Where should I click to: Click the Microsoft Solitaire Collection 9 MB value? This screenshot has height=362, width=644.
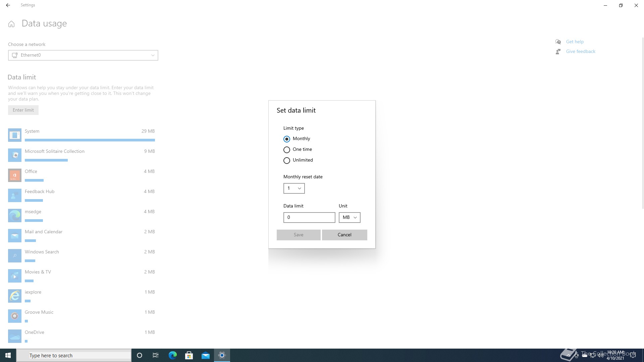point(149,152)
